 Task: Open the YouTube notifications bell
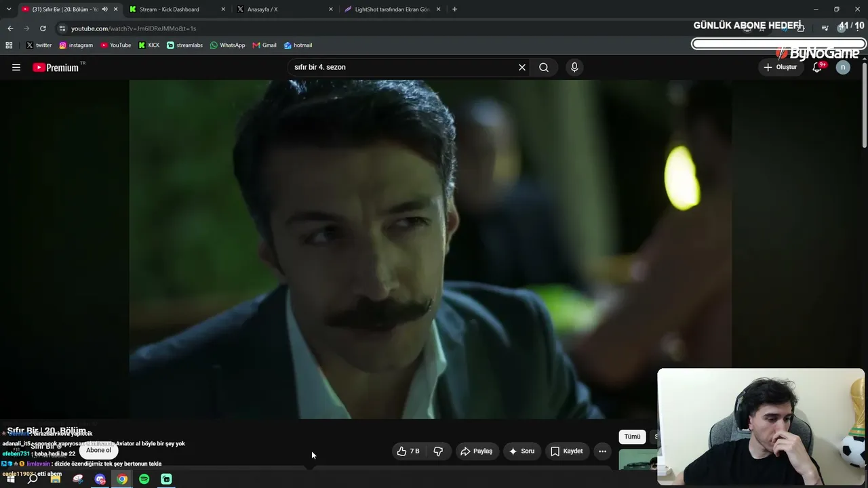point(817,67)
